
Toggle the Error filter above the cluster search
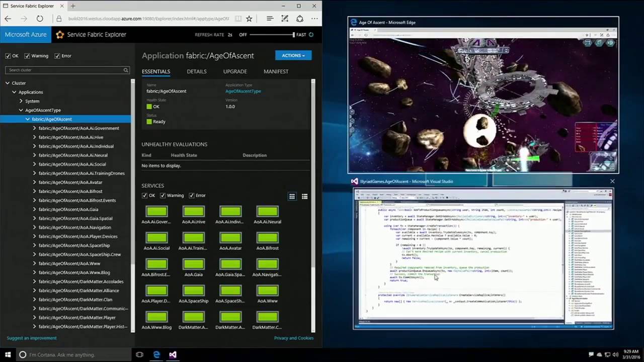coord(57,56)
